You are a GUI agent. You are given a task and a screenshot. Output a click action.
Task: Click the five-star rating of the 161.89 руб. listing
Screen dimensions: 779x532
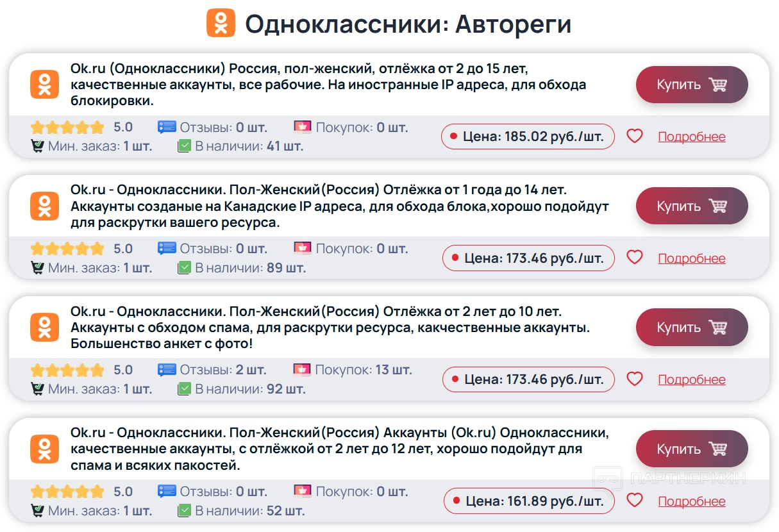(67, 492)
